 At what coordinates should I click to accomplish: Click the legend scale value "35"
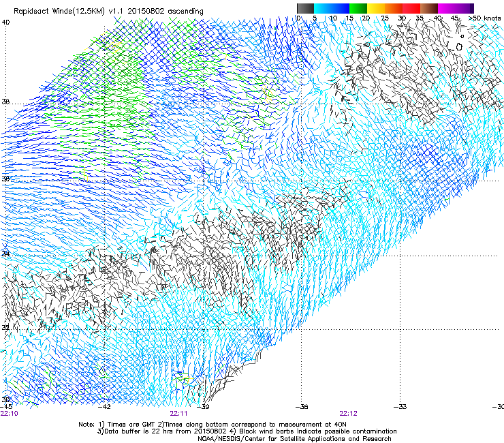(420, 18)
